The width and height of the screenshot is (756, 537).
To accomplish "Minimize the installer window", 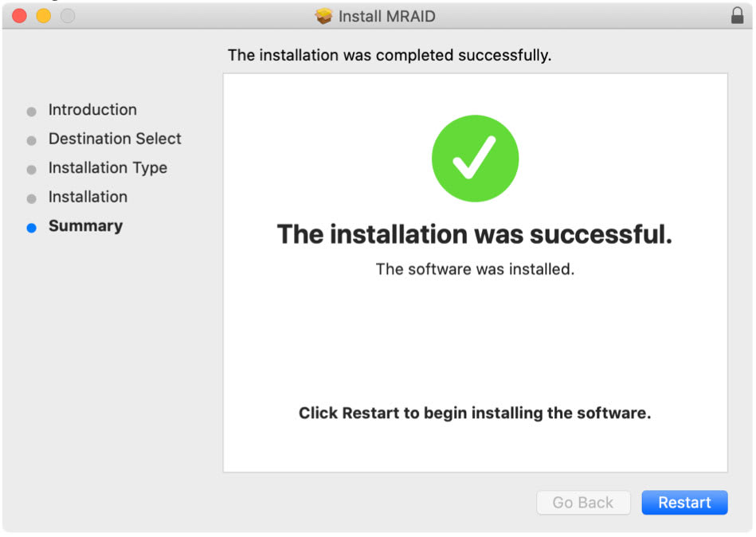I will click(44, 14).
